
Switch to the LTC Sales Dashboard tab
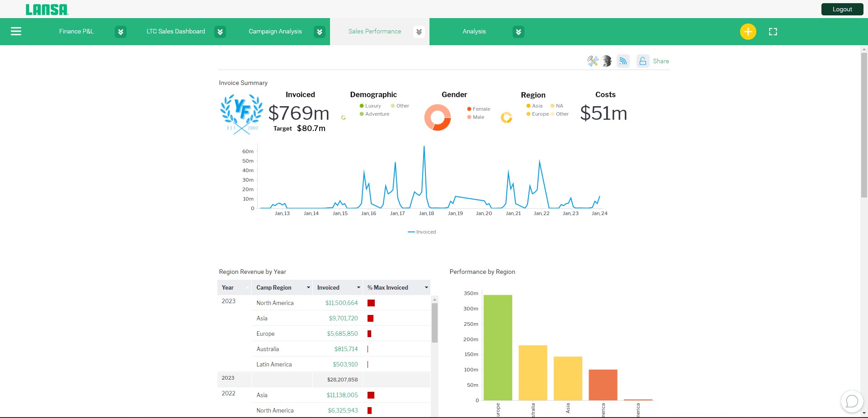coord(175,31)
